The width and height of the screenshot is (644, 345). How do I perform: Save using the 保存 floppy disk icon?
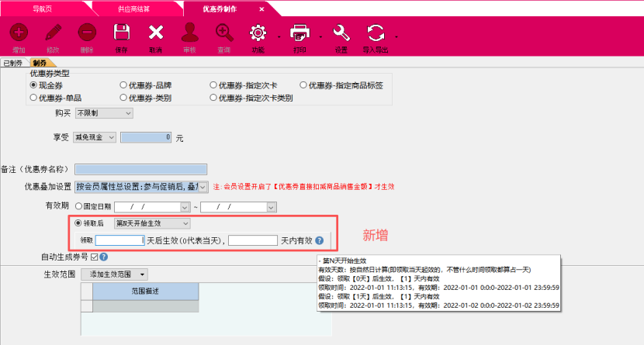pos(122,33)
